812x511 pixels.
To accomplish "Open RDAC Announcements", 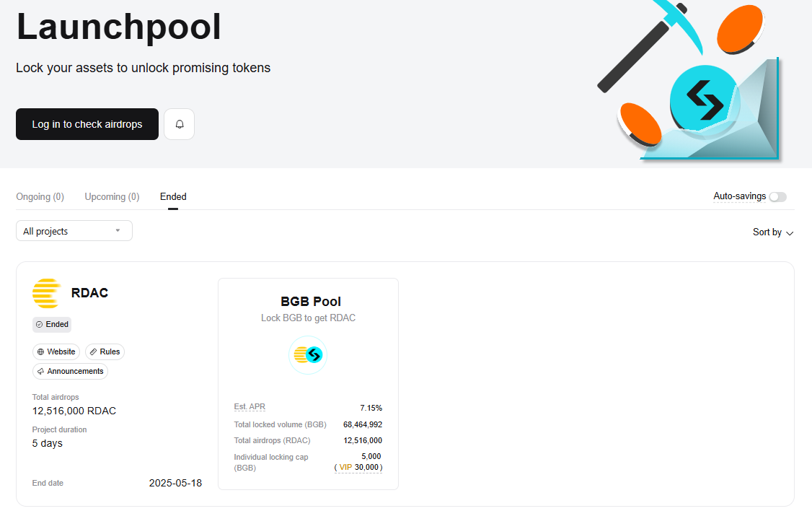I will tap(71, 372).
